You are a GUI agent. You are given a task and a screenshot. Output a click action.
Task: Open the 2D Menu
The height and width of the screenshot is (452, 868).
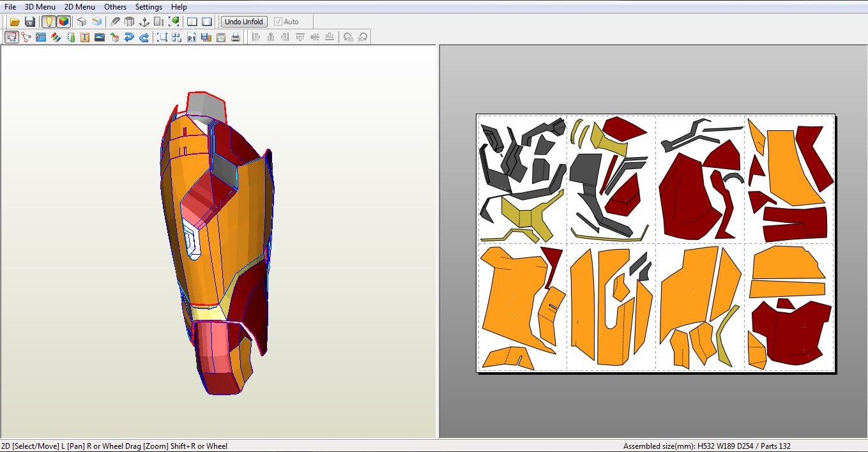coord(80,6)
